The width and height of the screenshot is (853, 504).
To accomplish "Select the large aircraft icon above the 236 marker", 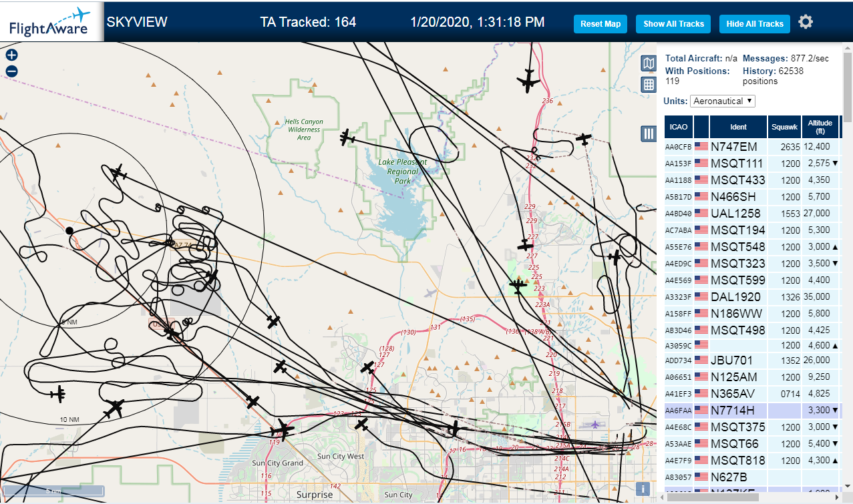I will point(528,81).
